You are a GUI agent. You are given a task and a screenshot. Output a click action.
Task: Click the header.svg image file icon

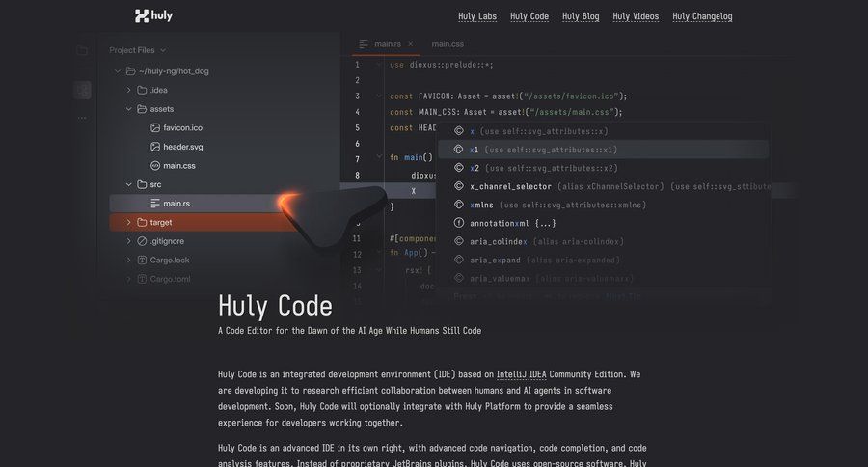pos(155,147)
